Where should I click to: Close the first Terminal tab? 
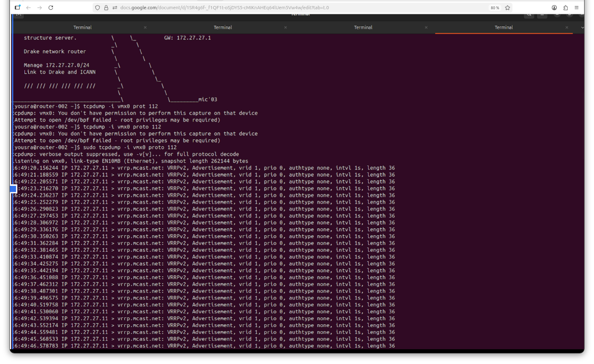(x=145, y=27)
